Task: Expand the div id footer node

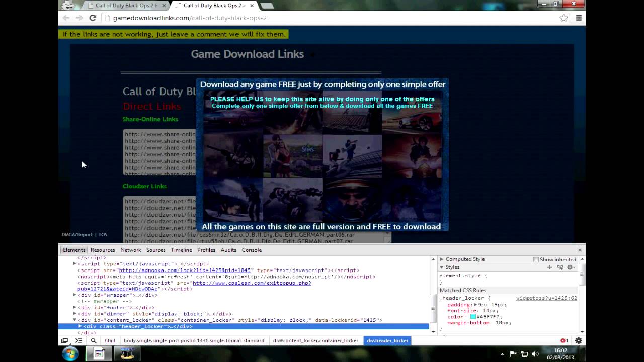Action: click(x=75, y=307)
